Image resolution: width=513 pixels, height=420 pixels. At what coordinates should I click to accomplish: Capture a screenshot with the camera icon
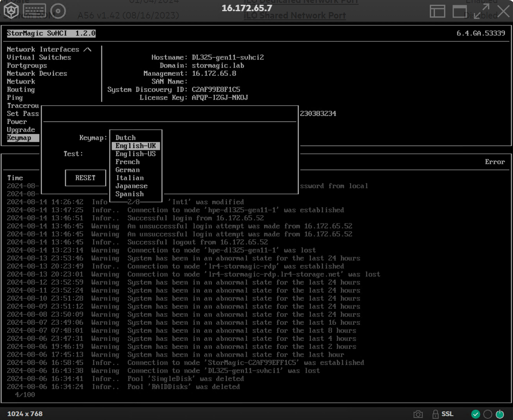[418, 414]
